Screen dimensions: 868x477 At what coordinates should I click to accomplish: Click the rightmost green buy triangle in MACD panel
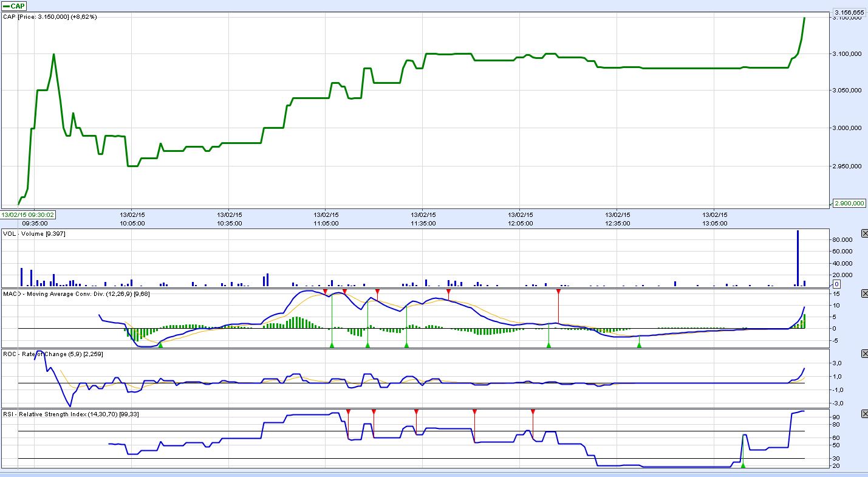(x=639, y=345)
